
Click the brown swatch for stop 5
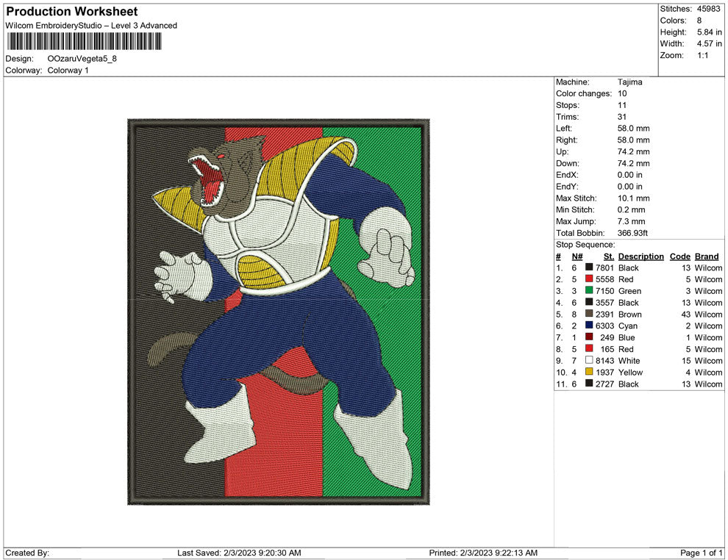pyautogui.click(x=589, y=314)
